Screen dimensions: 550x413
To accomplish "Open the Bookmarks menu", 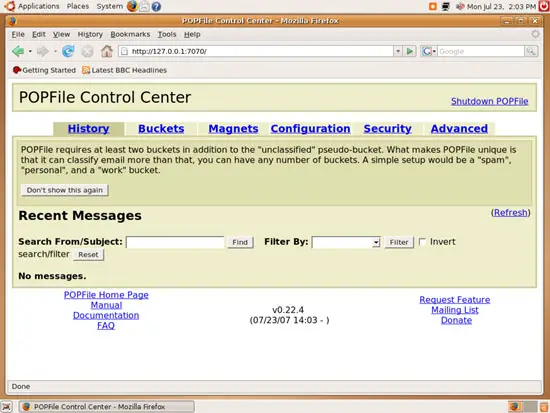I will pyautogui.click(x=130, y=34).
